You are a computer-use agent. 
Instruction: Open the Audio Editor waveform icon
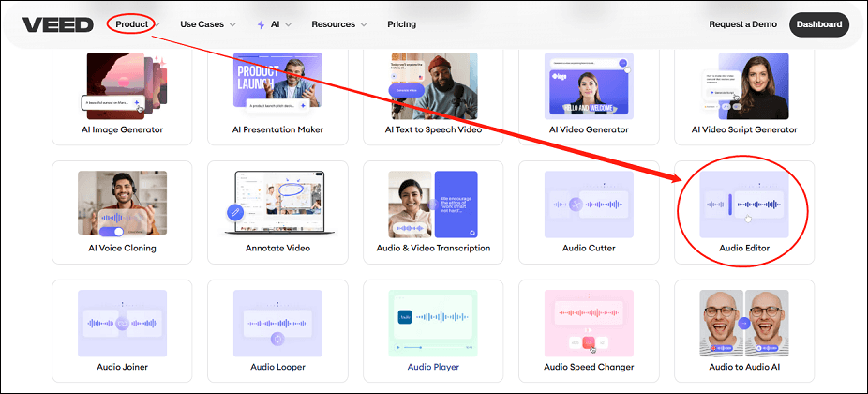pos(744,204)
